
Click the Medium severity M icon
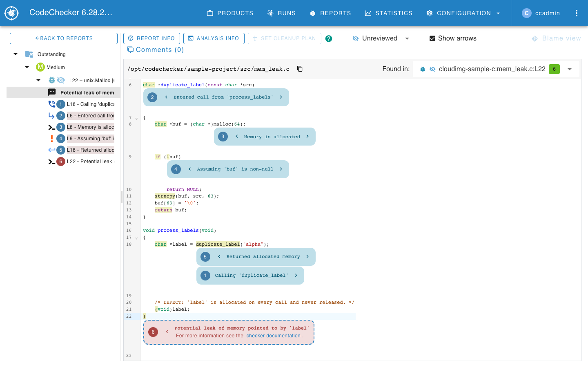click(40, 67)
